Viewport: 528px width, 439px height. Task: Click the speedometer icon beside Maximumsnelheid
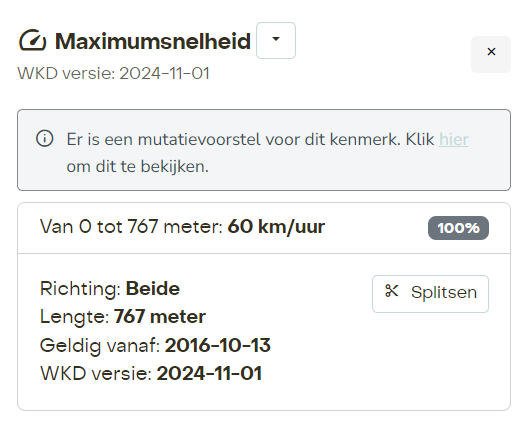pos(32,41)
